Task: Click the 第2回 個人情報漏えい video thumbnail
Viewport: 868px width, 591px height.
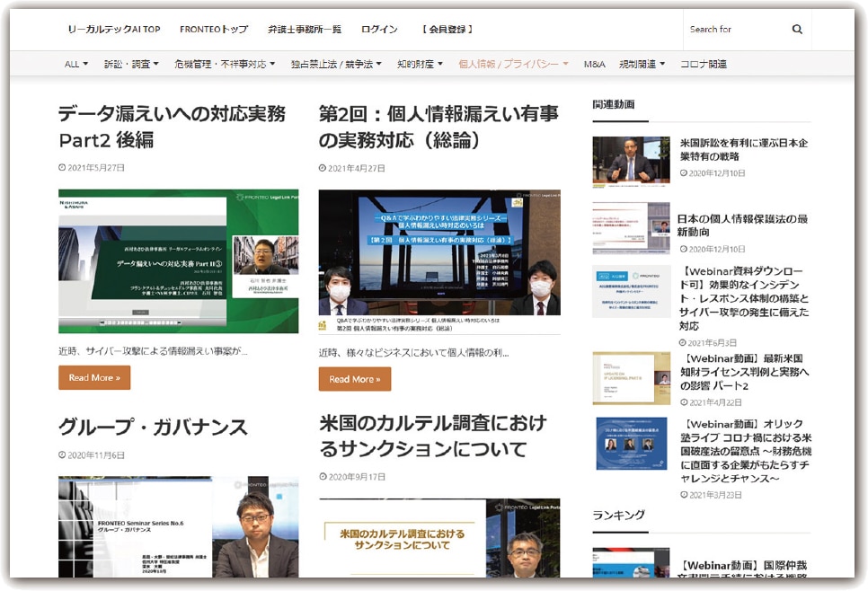Action: (439, 261)
